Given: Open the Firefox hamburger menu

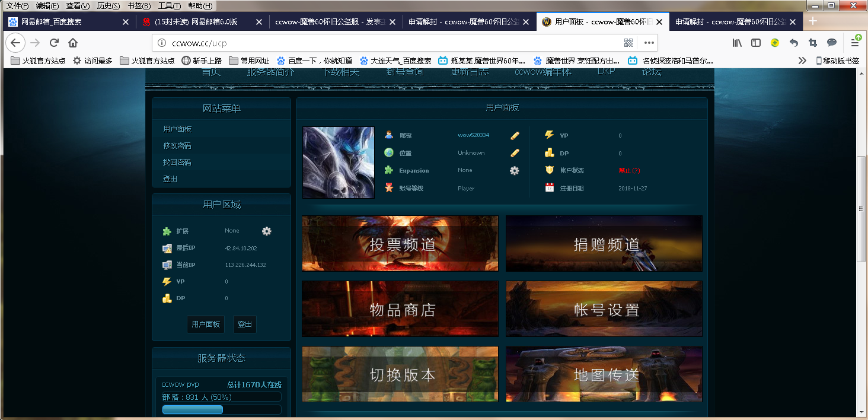Looking at the screenshot, I should [x=855, y=43].
